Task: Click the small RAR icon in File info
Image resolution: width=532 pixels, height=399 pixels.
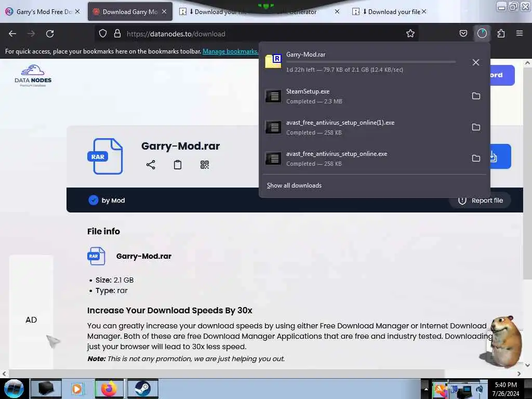Action: click(96, 256)
